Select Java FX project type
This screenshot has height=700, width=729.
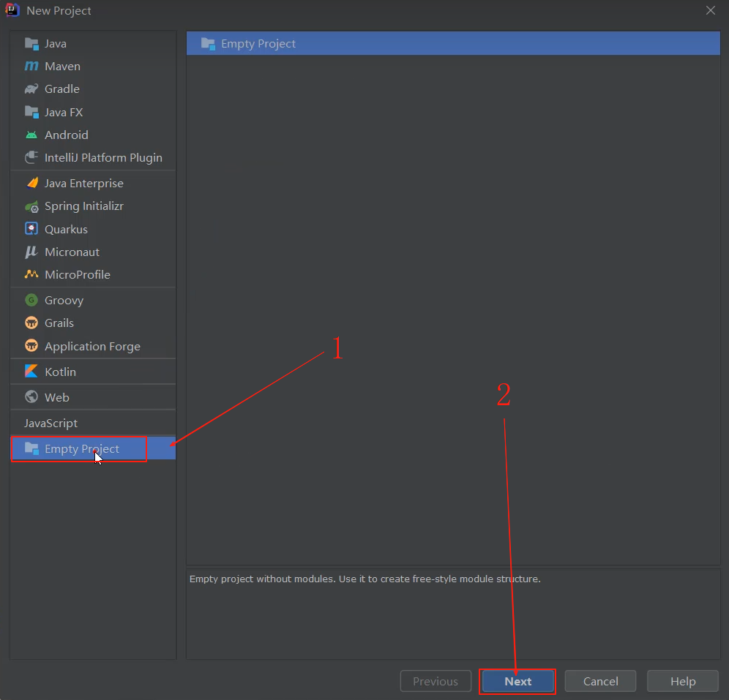[x=93, y=112]
